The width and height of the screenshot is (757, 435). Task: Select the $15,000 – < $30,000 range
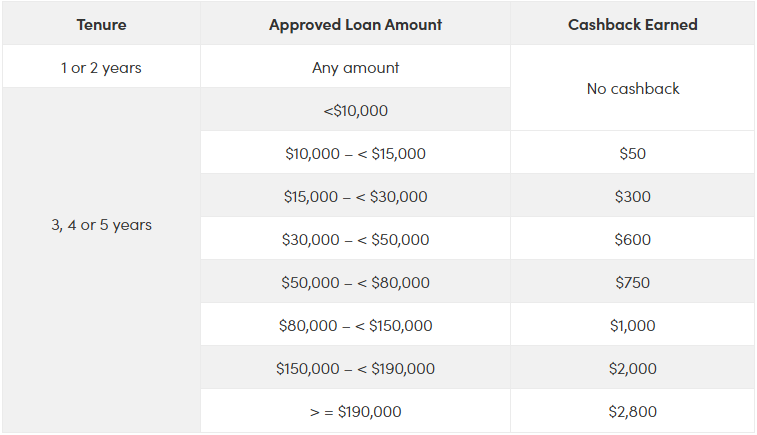[x=355, y=197]
